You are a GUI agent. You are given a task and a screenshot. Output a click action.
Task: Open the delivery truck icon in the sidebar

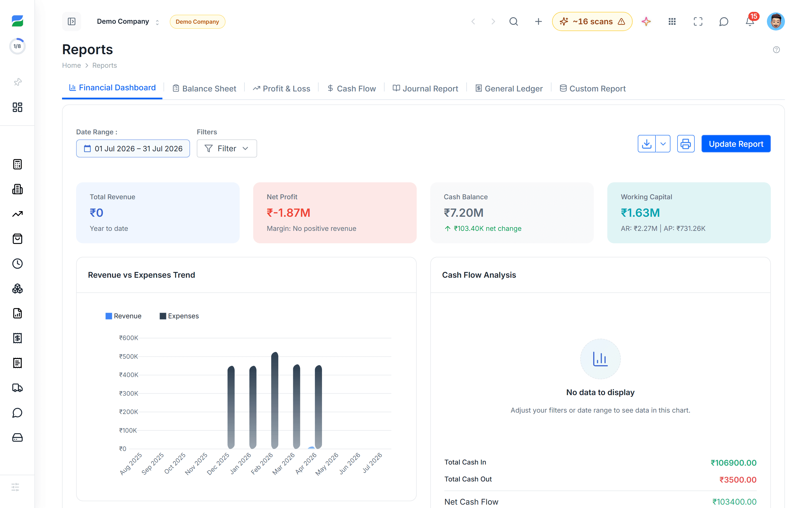click(x=17, y=388)
